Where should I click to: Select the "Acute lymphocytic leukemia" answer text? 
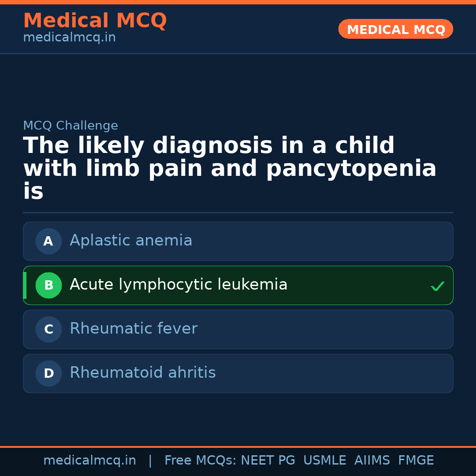178,285
